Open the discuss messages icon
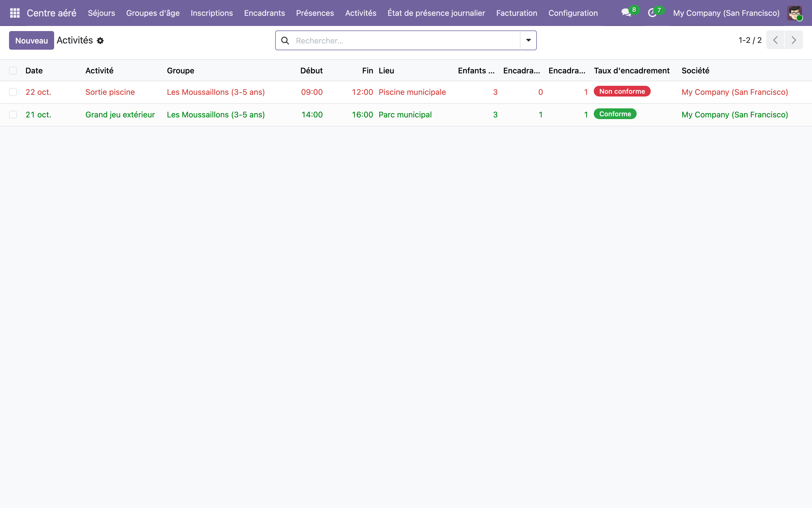812x508 pixels. [626, 13]
